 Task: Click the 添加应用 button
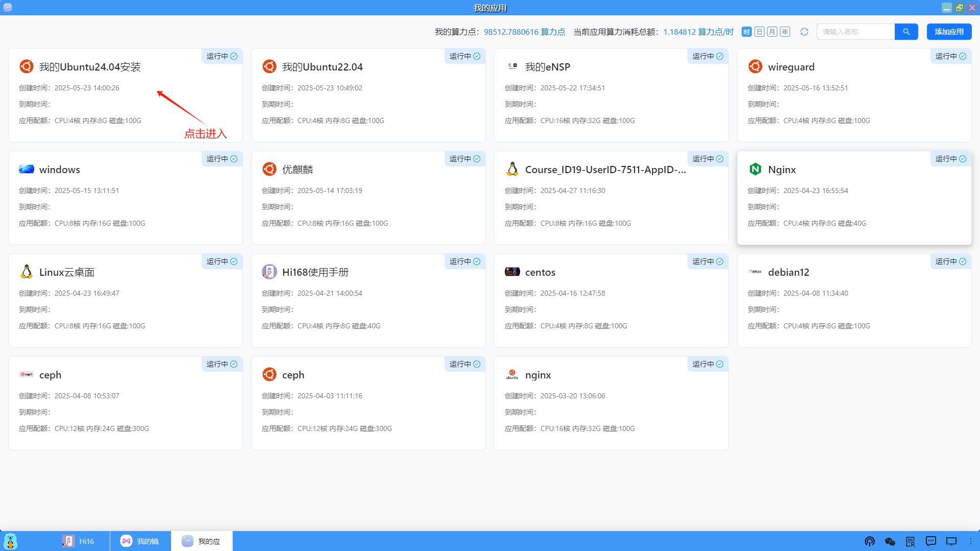(949, 32)
